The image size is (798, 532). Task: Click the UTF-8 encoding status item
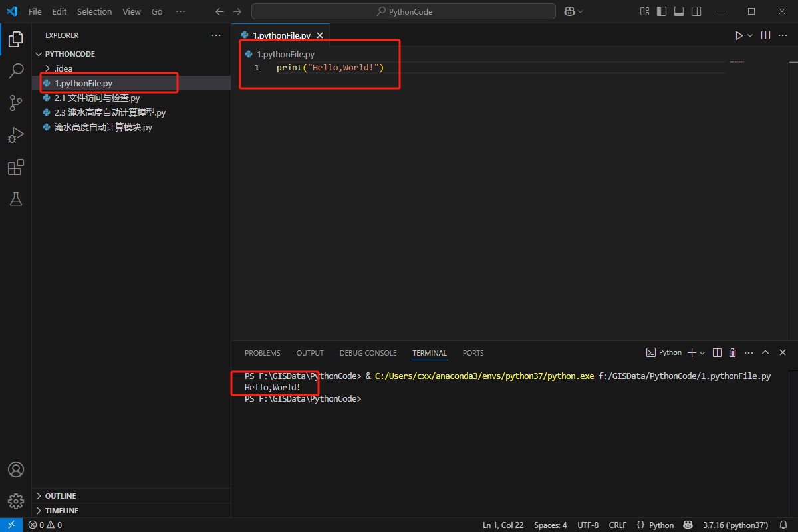(587, 525)
